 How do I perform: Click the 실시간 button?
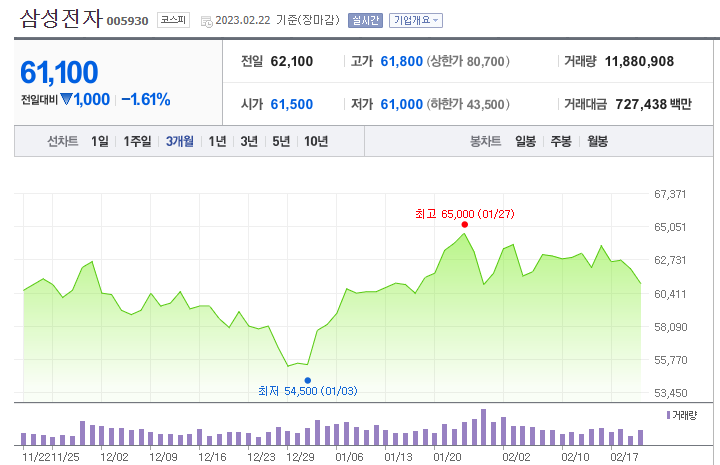[x=365, y=20]
